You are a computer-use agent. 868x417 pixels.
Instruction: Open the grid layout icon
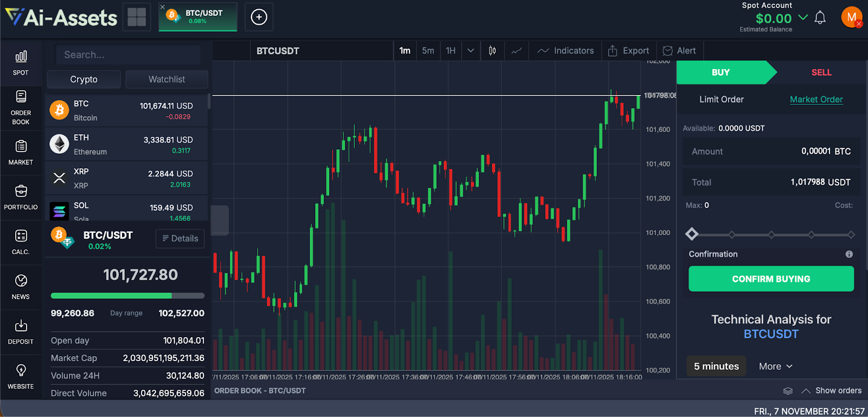click(x=137, y=17)
